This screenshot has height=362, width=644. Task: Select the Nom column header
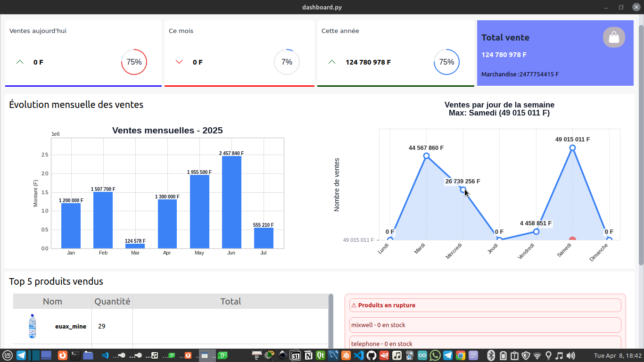coord(52,301)
